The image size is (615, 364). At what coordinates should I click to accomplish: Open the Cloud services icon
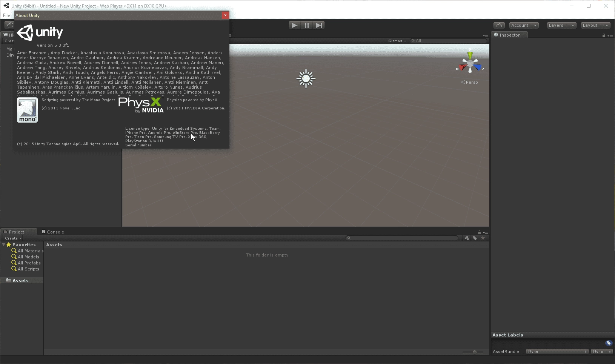[x=499, y=25]
